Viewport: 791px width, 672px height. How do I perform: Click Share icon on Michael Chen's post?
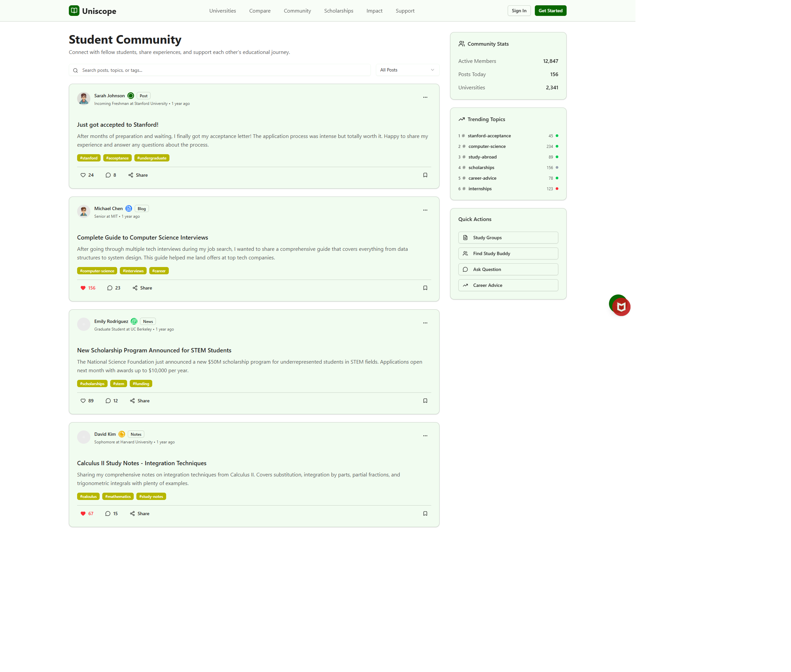(x=135, y=288)
